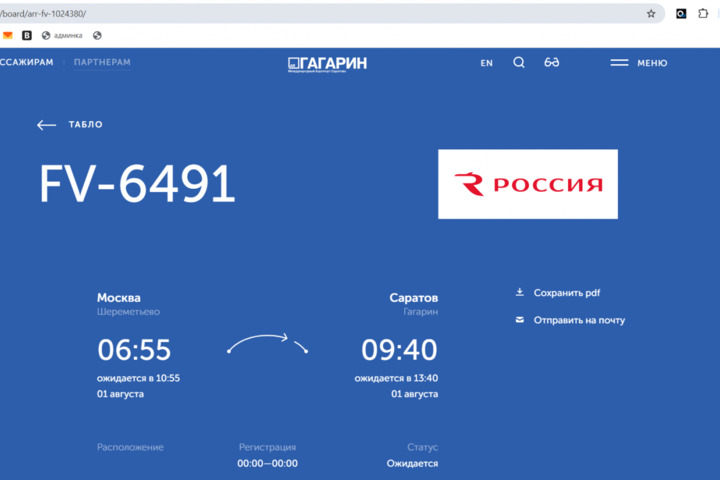Click the text ожидается в 13:40

tap(396, 378)
